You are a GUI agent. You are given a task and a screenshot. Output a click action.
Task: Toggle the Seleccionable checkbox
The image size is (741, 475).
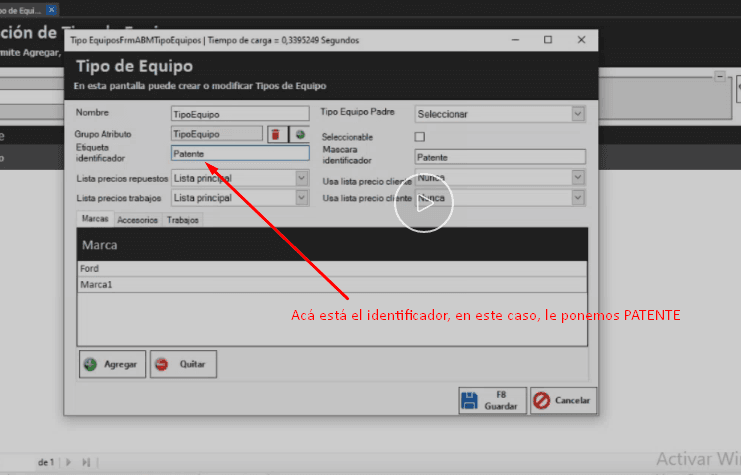click(420, 136)
